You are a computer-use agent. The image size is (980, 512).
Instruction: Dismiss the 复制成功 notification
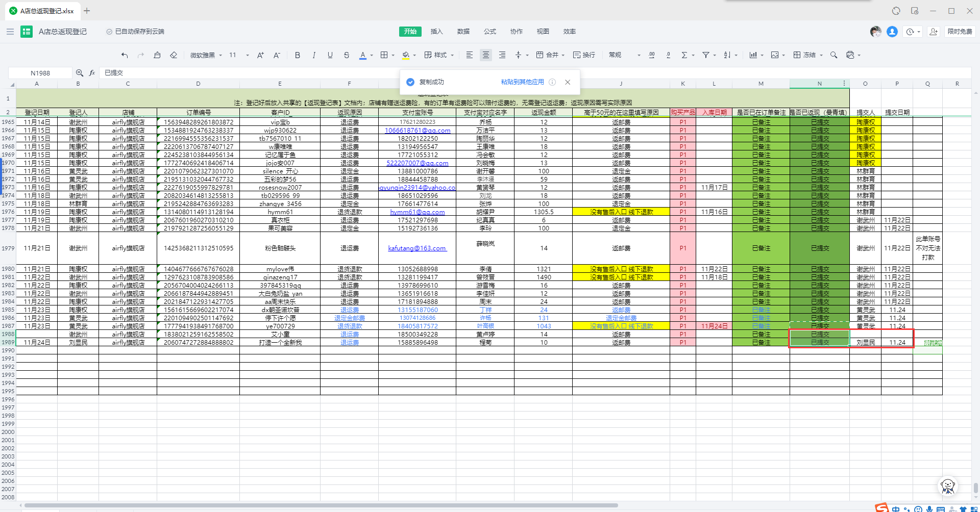click(568, 82)
